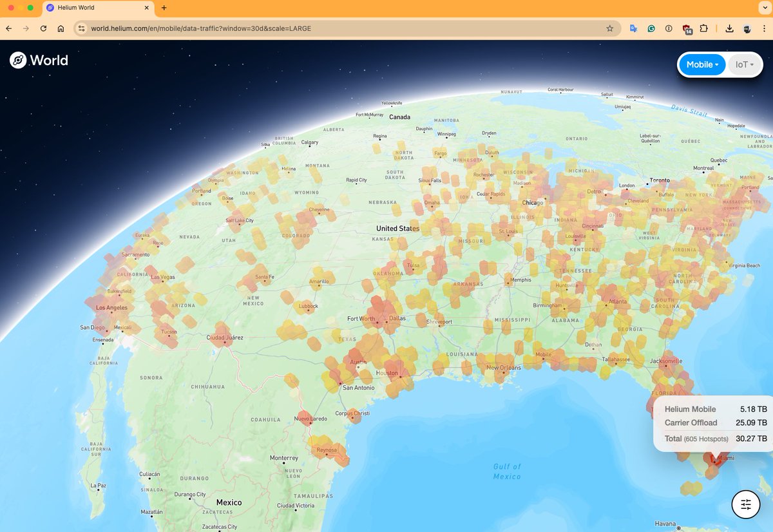Open the browser home page

[x=61, y=28]
